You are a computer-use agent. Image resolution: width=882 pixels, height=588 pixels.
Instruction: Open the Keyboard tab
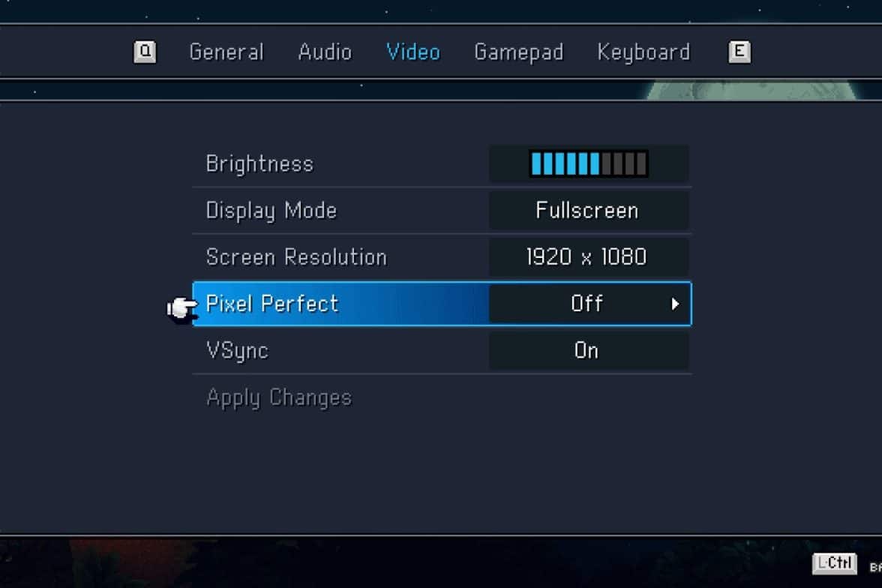pyautogui.click(x=643, y=53)
